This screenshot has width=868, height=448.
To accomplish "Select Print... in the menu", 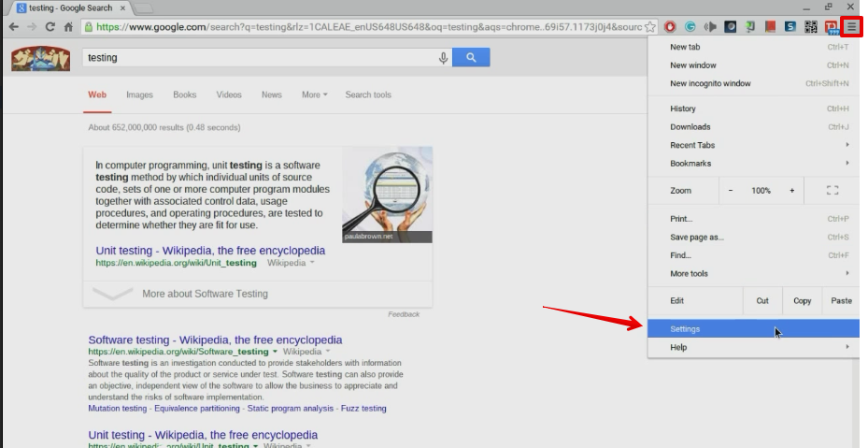I will [x=753, y=219].
